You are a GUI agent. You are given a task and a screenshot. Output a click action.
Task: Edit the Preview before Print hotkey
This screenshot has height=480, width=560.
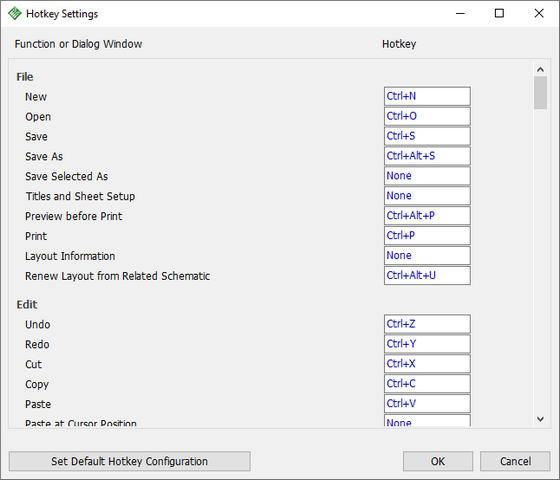click(x=427, y=216)
